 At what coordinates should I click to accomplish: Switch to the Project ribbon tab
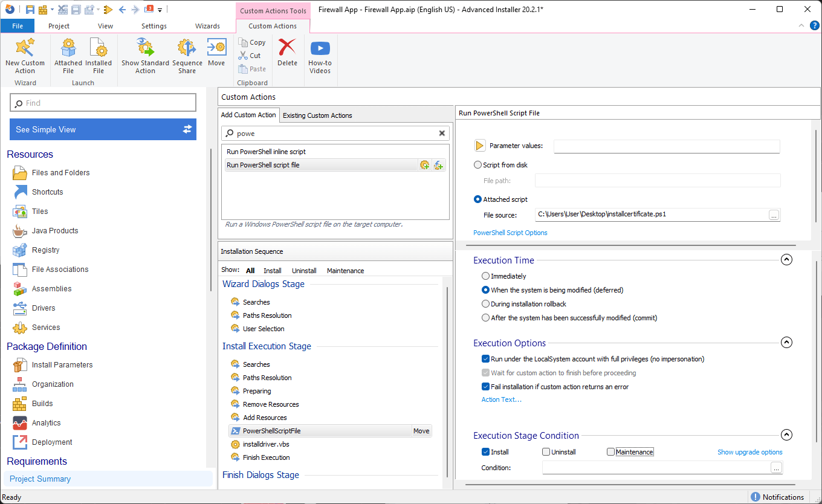point(59,26)
